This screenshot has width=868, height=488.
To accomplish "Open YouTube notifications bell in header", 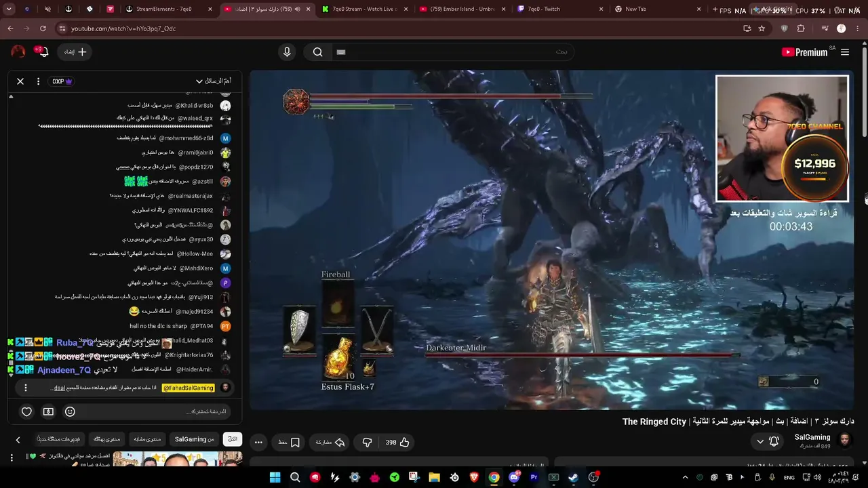I will (x=43, y=52).
